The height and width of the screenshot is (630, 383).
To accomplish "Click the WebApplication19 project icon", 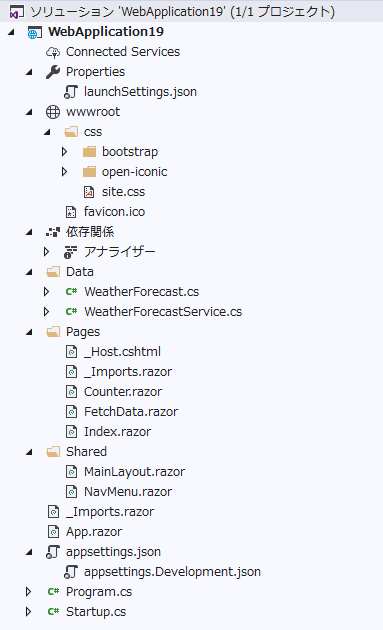I will [35, 32].
